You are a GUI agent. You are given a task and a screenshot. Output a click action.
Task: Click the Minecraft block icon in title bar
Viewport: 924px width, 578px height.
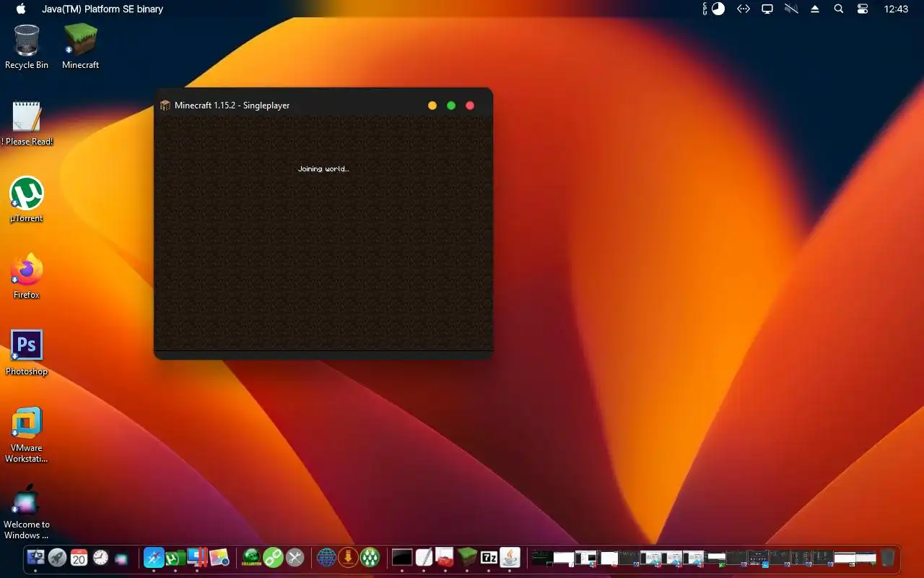[x=165, y=105]
